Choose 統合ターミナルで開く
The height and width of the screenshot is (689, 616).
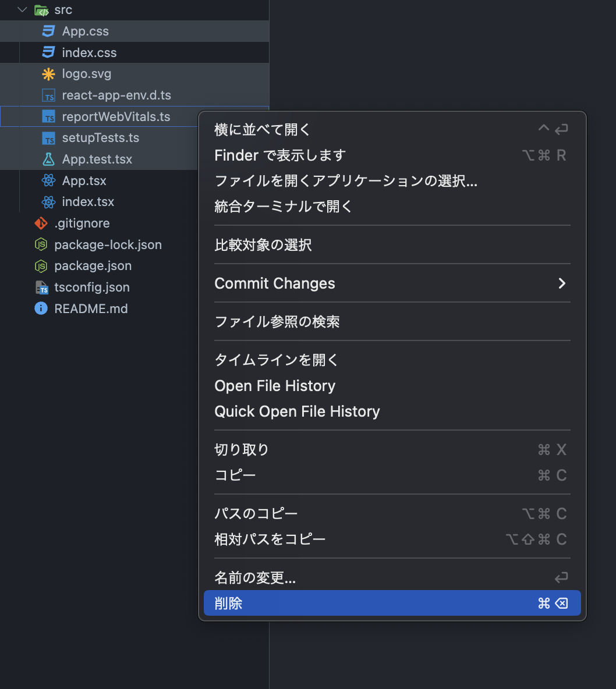point(392,206)
